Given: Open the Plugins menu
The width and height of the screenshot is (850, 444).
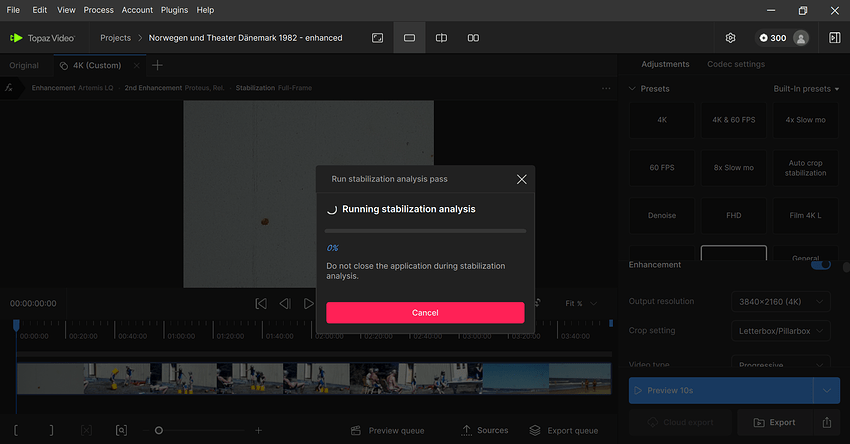Looking at the screenshot, I should 175,10.
